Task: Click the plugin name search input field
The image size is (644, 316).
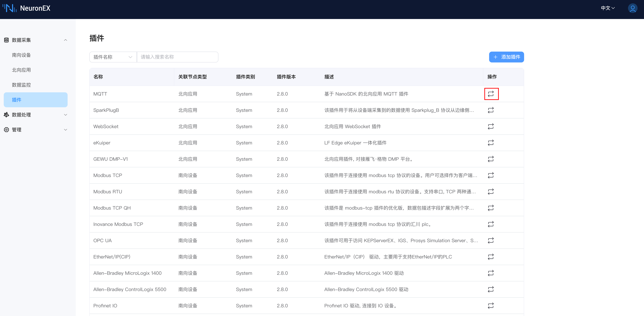Action: (177, 57)
